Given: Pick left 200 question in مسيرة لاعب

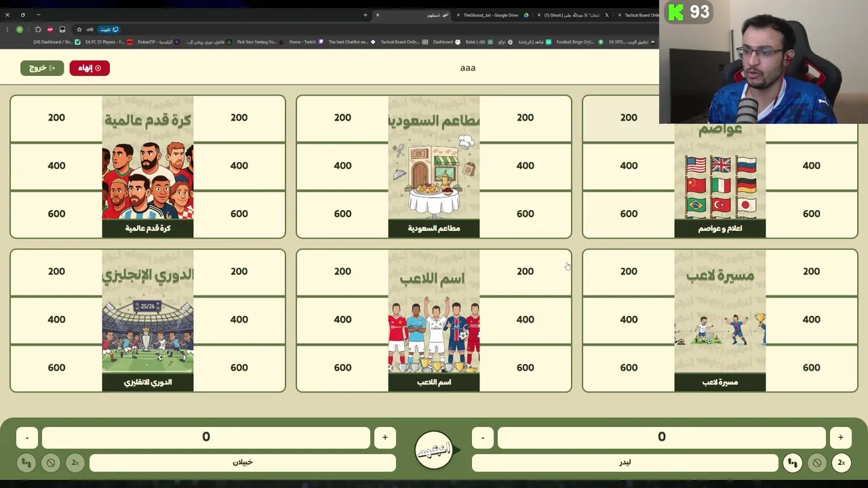Looking at the screenshot, I should pyautogui.click(x=629, y=272).
